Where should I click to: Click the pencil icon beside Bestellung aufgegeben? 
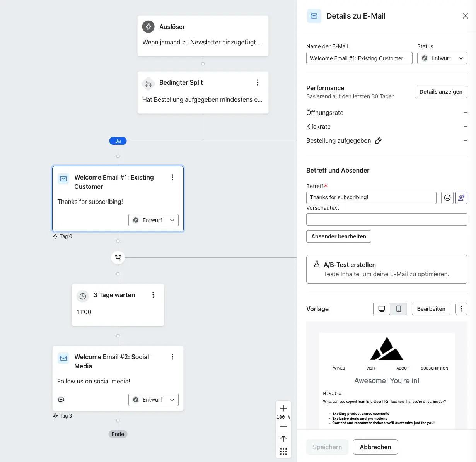click(x=378, y=140)
